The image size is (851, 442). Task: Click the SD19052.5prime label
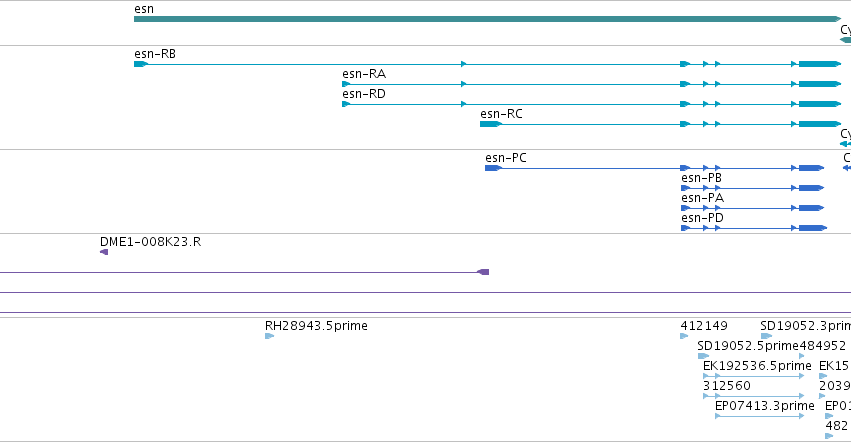(748, 346)
